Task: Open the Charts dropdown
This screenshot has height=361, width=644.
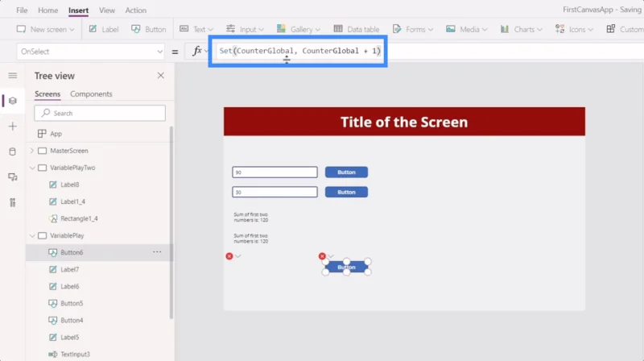Action: click(521, 29)
